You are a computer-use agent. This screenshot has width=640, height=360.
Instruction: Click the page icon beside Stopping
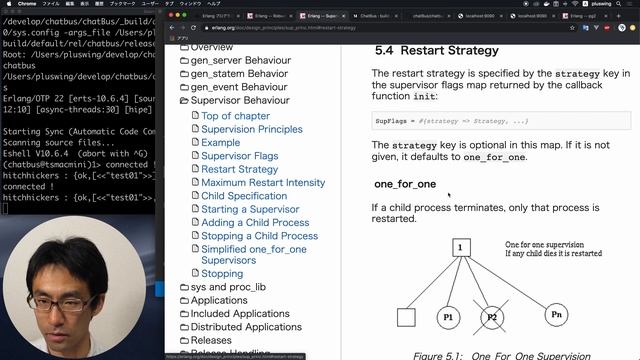click(196, 273)
